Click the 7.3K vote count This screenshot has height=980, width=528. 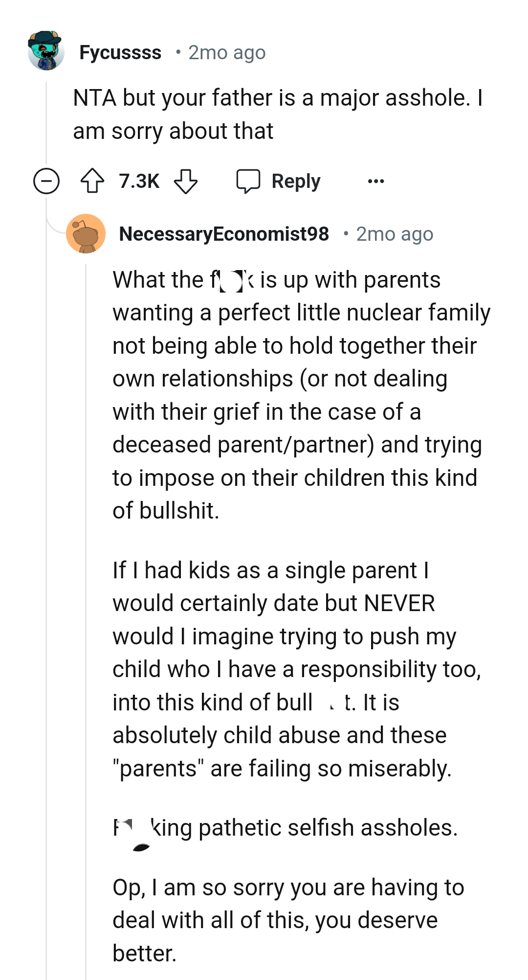[138, 181]
